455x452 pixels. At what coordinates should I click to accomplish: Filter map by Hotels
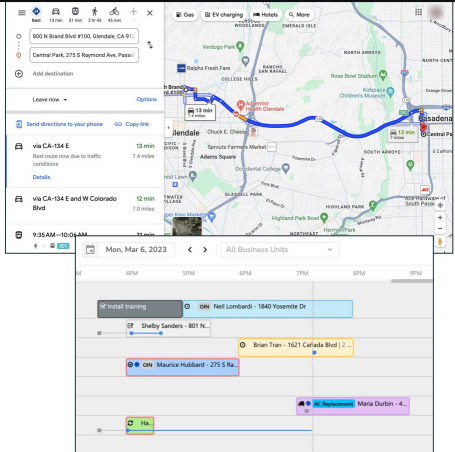click(265, 15)
